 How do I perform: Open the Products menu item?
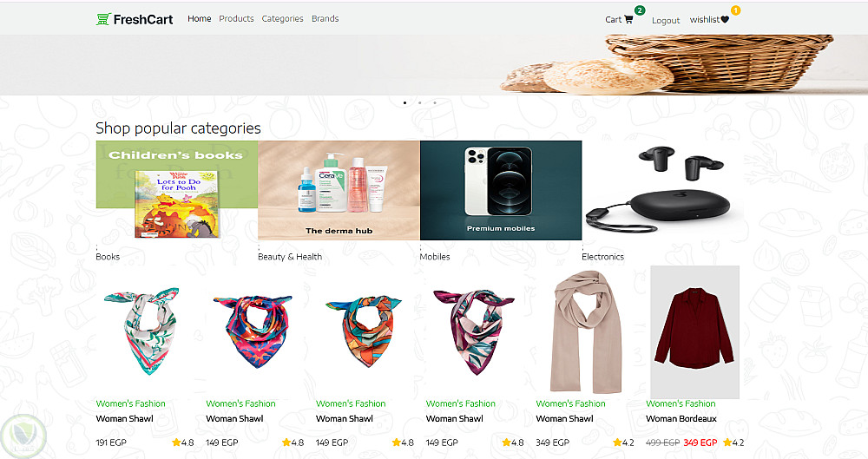(236, 19)
